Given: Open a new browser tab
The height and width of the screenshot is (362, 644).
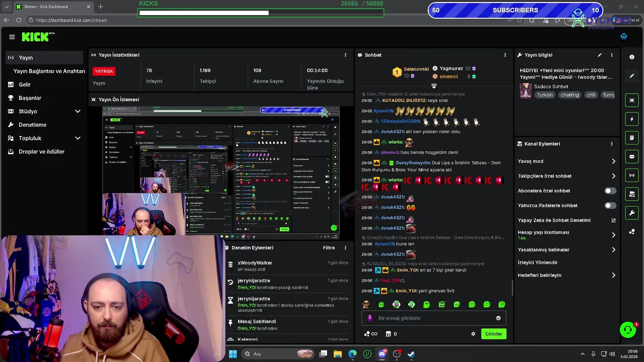Looking at the screenshot, I should (101, 7).
